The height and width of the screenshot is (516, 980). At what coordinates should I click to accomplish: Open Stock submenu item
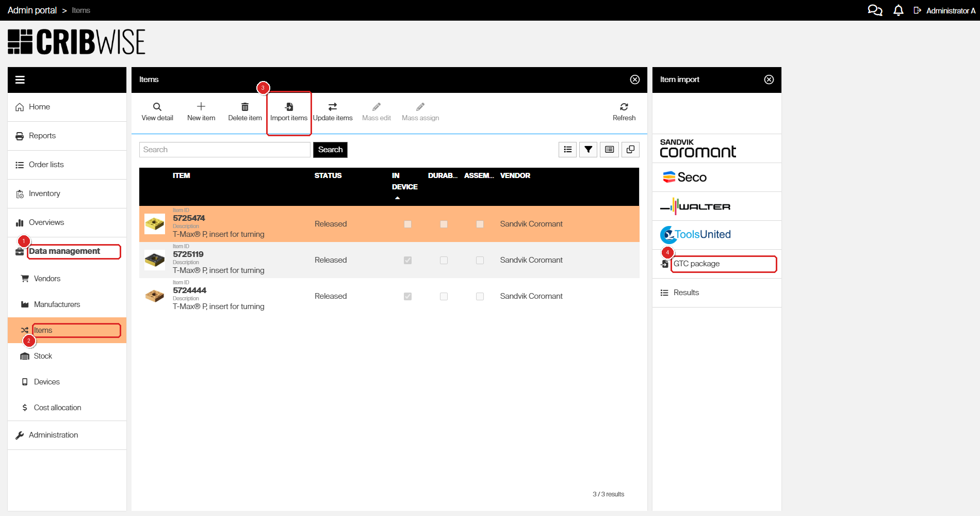point(67,356)
